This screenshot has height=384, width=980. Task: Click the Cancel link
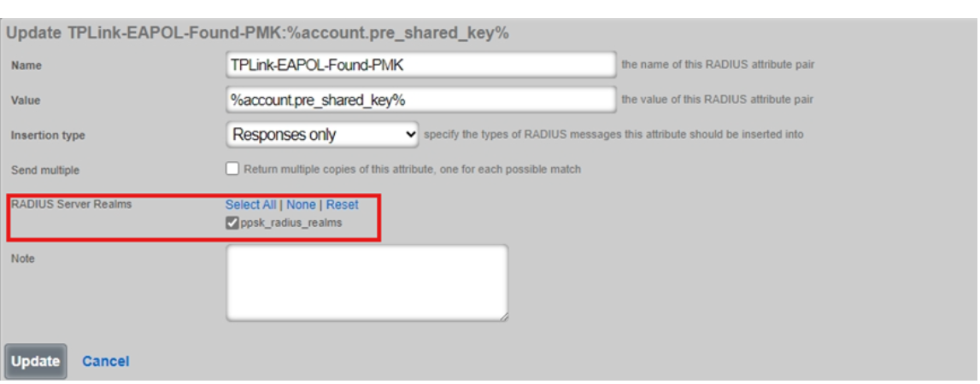coord(105,362)
